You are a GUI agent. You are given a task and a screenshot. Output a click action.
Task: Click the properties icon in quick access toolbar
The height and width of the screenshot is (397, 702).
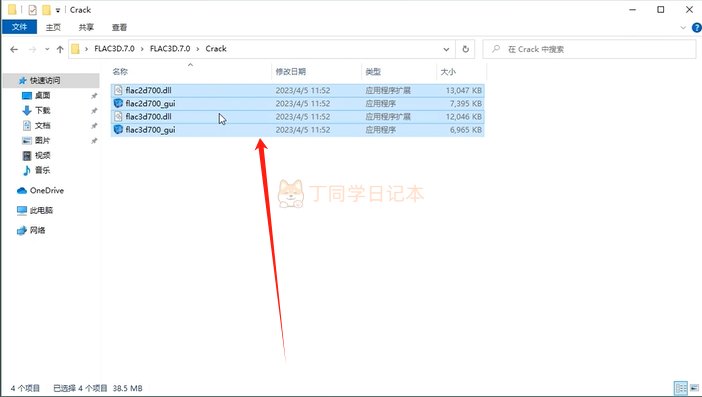coord(32,10)
